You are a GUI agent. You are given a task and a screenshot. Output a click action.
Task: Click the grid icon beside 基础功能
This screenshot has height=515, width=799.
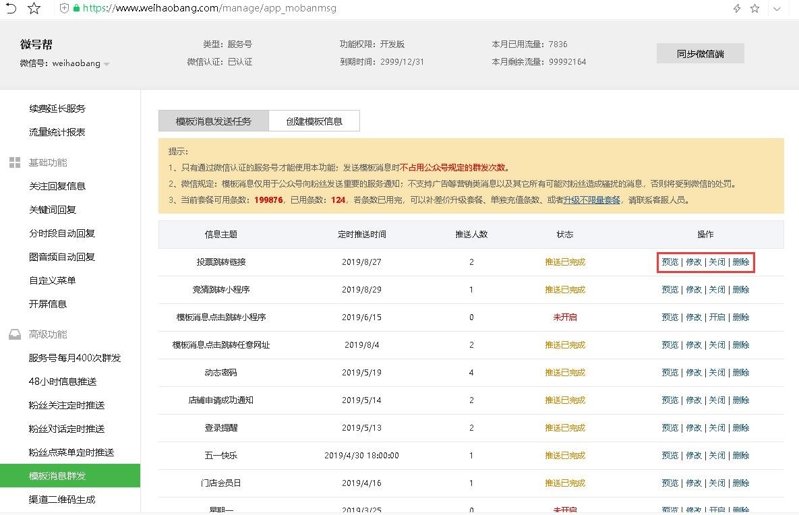tap(15, 162)
